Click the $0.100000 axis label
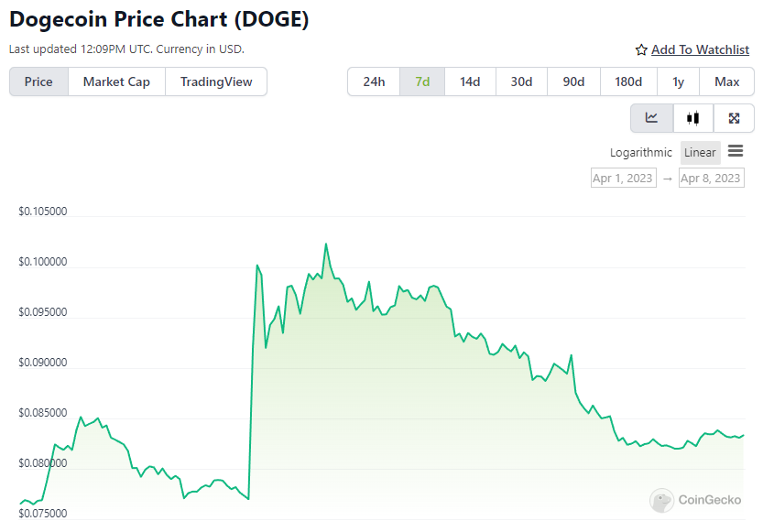763x532 pixels. point(43,262)
